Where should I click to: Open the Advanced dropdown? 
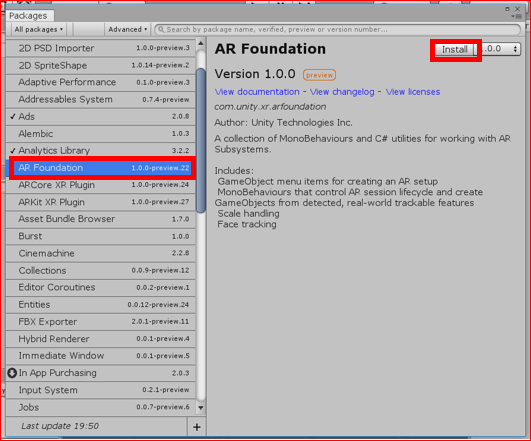[x=128, y=29]
